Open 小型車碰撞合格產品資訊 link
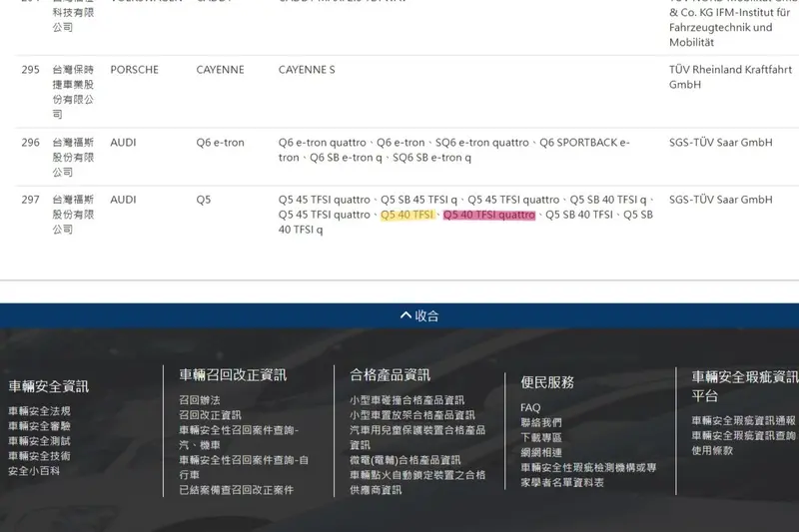 click(x=407, y=400)
